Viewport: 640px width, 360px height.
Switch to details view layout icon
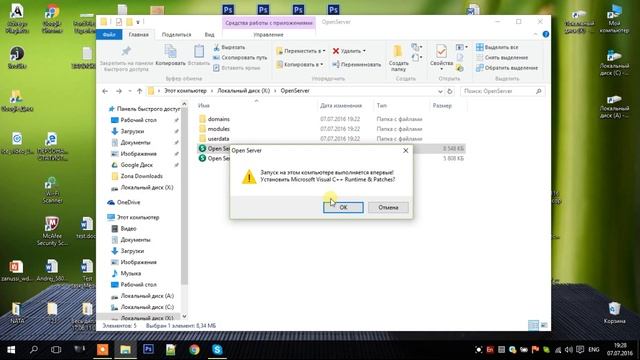533,325
